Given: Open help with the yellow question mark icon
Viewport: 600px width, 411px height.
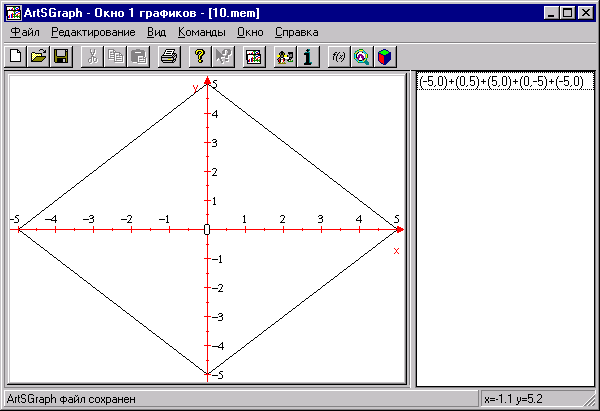Looking at the screenshot, I should (199, 57).
